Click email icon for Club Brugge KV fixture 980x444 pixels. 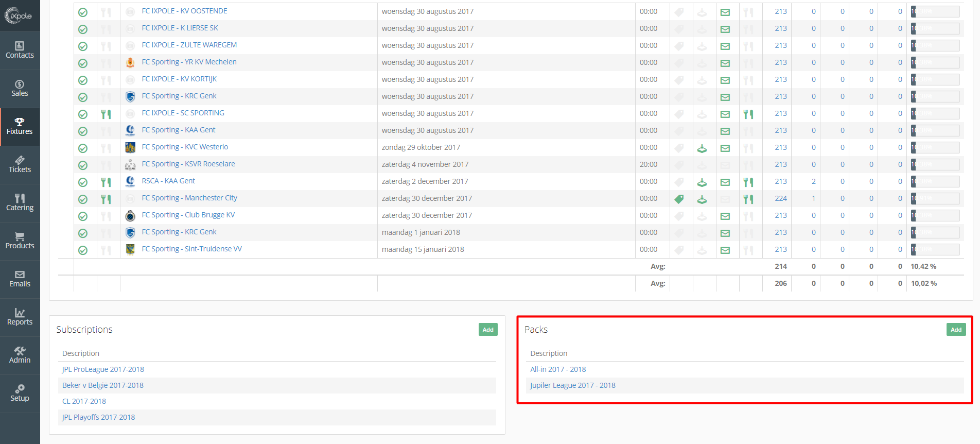pyautogui.click(x=725, y=216)
